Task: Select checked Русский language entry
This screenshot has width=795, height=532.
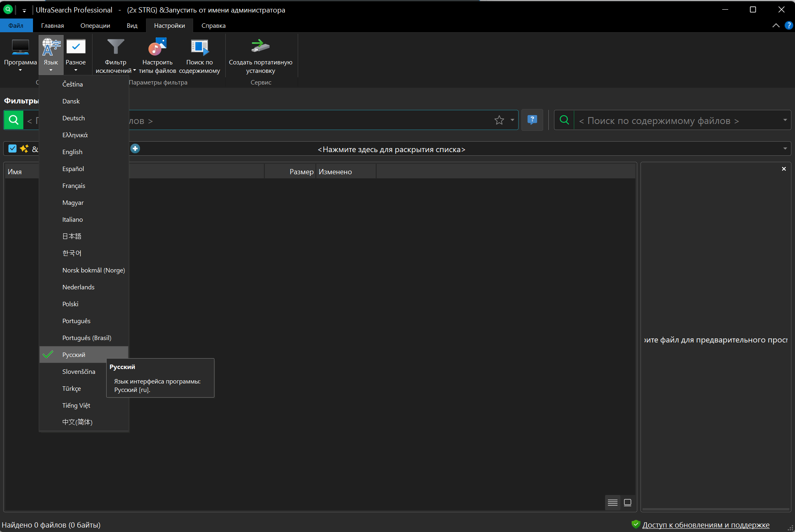Action: (84, 355)
